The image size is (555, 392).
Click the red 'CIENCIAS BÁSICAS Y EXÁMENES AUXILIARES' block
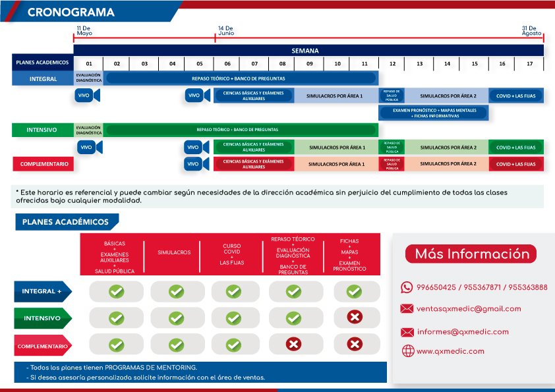[x=254, y=164]
